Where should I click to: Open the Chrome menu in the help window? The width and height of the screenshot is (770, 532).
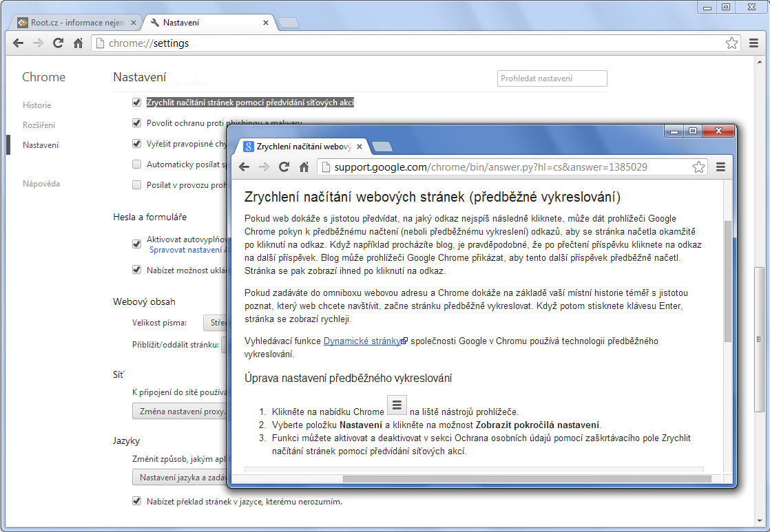pos(720,167)
